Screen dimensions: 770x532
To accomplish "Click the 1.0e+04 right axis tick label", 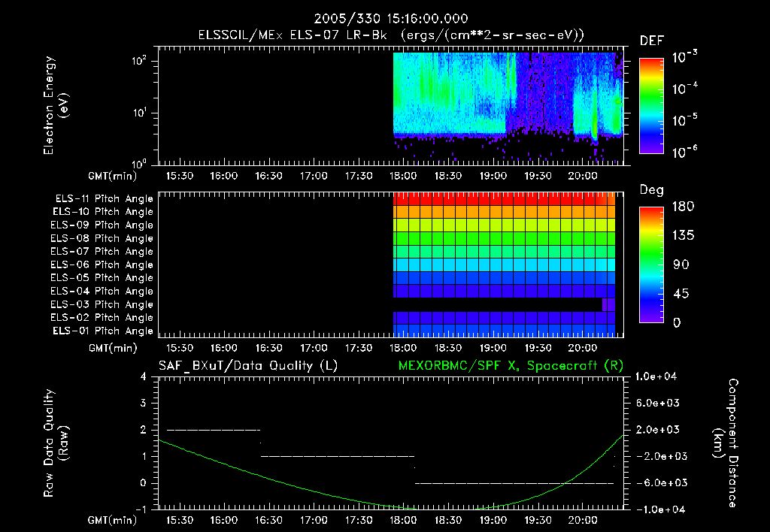I will 656,377.
